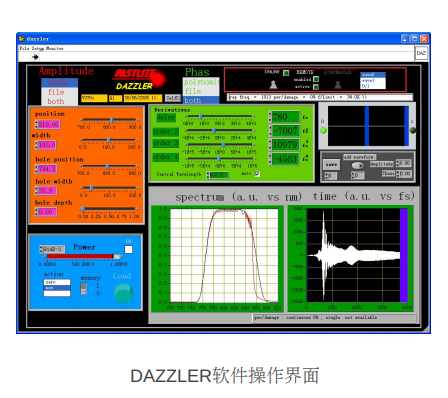448x398 pixels.
Task: Open the Monitor menu
Action: click(54, 49)
